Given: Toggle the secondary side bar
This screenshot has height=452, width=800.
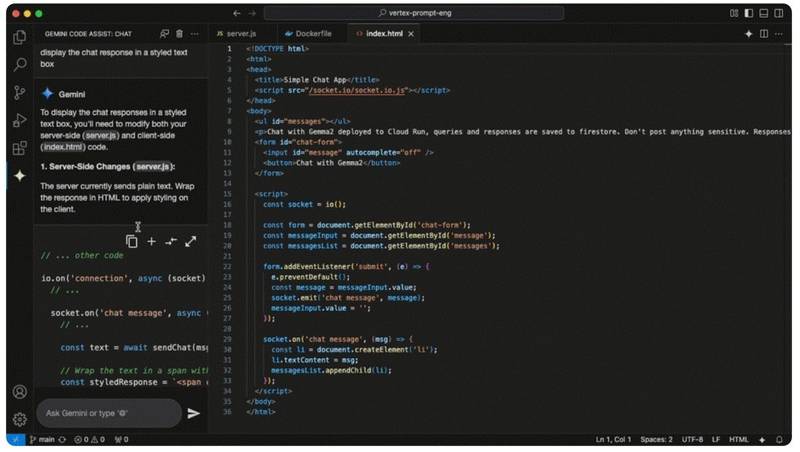Looking at the screenshot, I should click(779, 13).
